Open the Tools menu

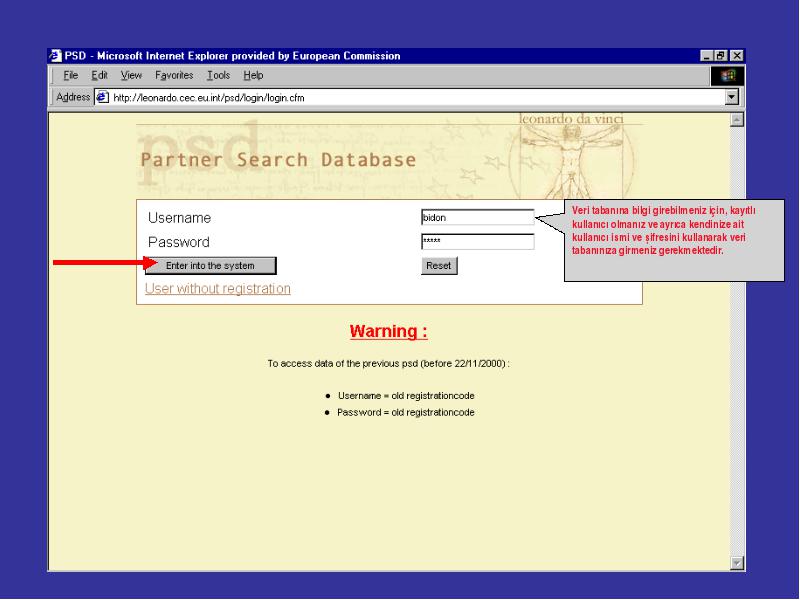click(x=218, y=76)
